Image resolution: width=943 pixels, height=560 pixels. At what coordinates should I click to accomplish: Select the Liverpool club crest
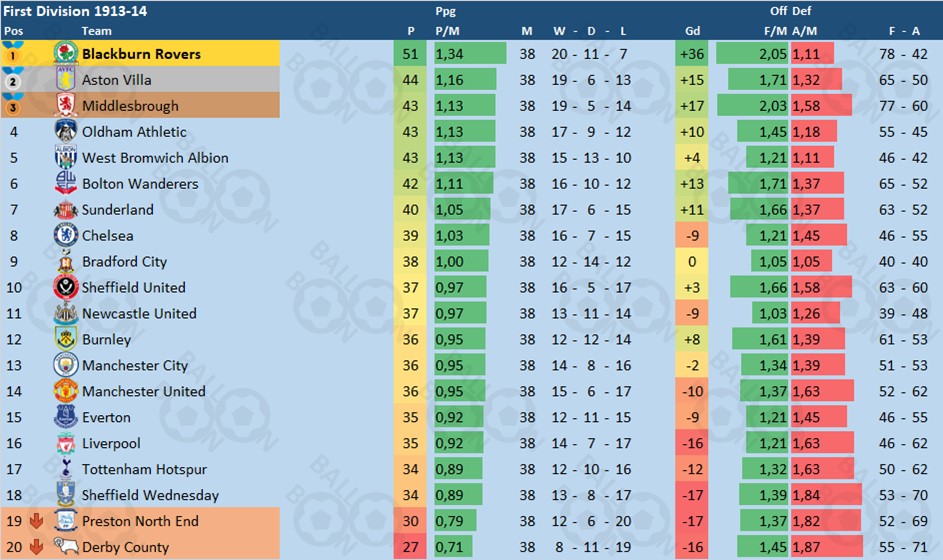point(66,443)
